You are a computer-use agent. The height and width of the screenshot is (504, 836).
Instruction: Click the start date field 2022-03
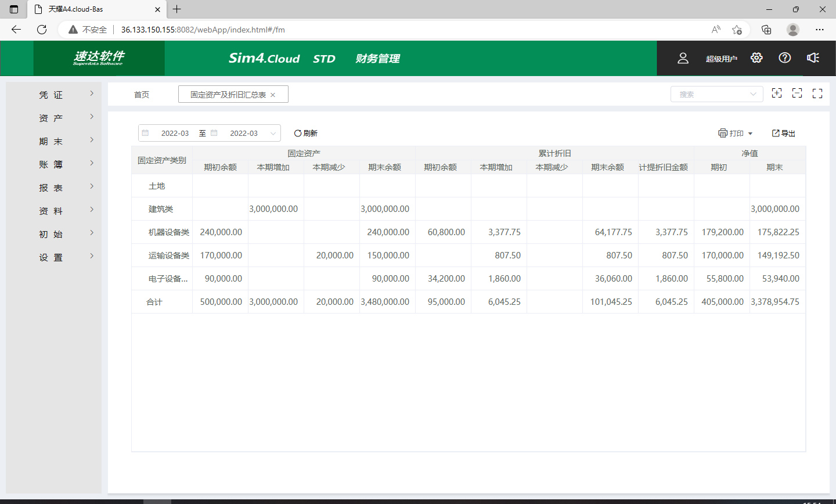click(175, 134)
